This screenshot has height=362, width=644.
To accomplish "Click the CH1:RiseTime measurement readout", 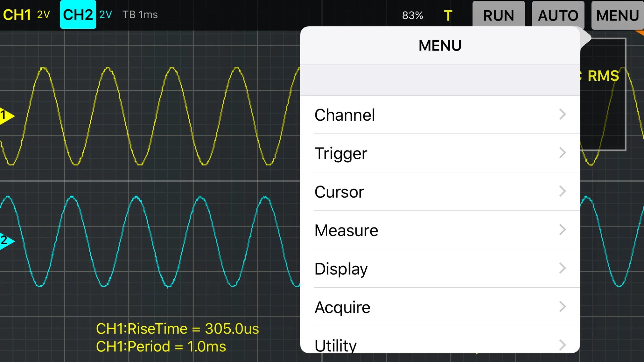I will (x=177, y=329).
